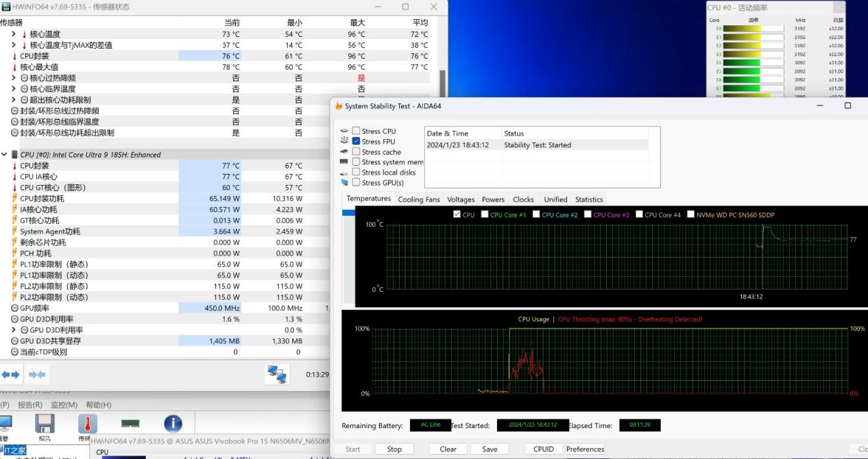Click the GPU icon beside Stress GPU(s)
Viewport: 868px width, 459px height.
tap(343, 183)
